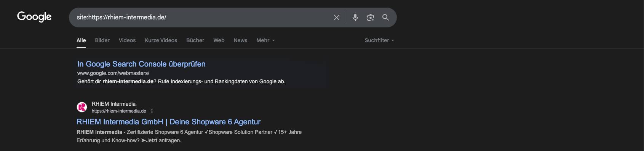Click RHIEM Intermedia site name
The image size is (644, 151).
point(113,104)
